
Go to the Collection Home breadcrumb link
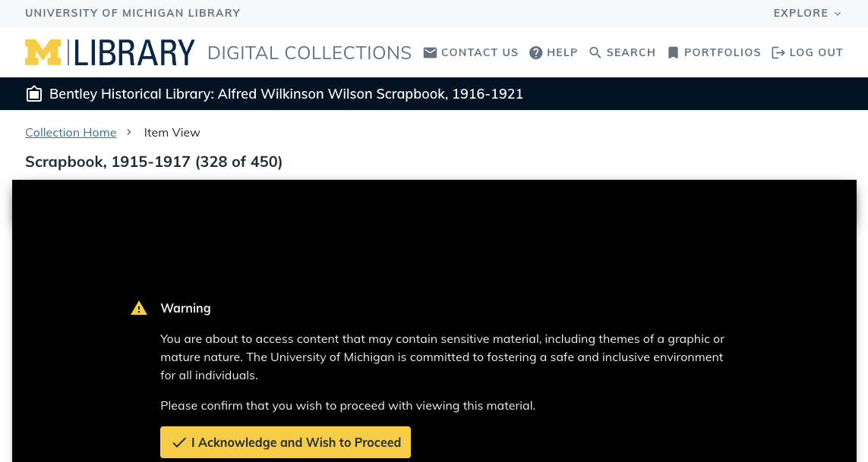(x=71, y=133)
